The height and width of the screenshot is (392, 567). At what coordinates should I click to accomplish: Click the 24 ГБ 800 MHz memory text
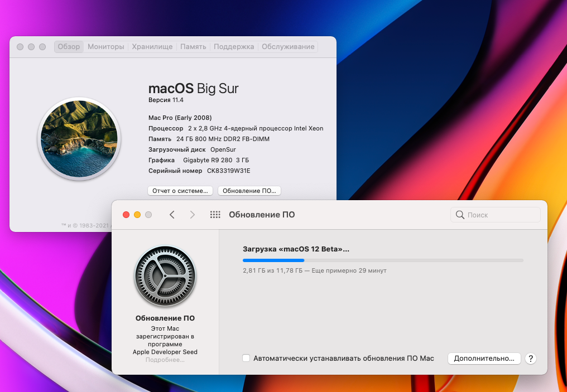pyautogui.click(x=223, y=139)
